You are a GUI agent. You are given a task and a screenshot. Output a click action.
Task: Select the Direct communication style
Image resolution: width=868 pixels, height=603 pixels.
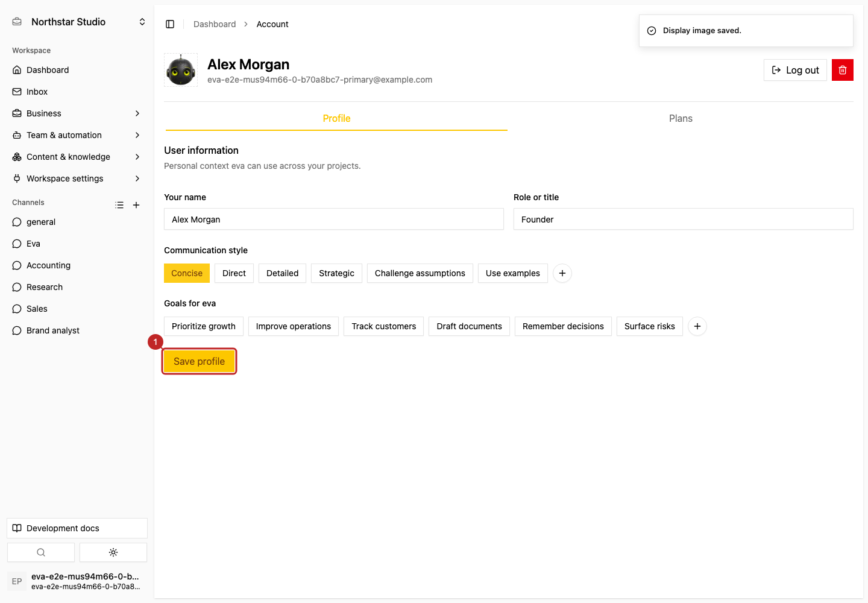point(234,273)
